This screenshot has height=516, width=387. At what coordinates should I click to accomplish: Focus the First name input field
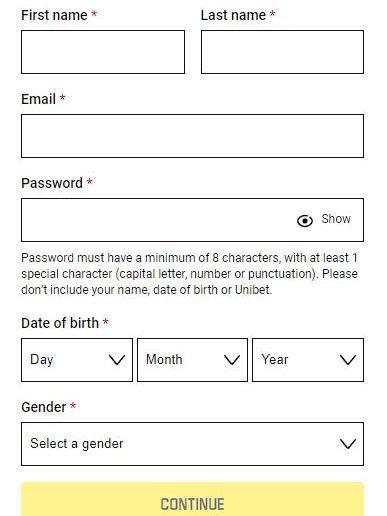[103, 52]
